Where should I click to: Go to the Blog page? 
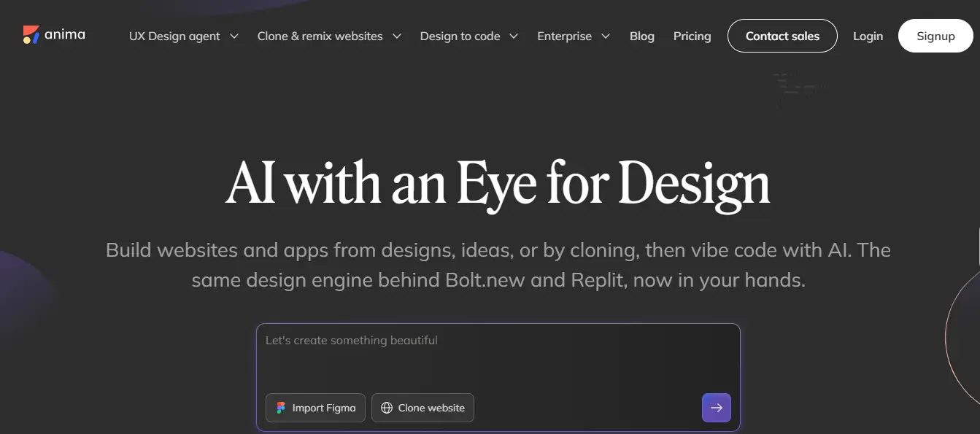(641, 36)
